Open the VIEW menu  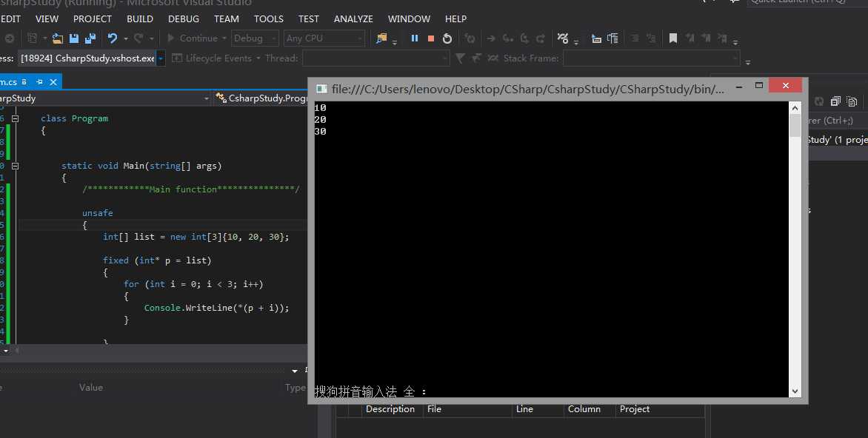click(x=47, y=18)
